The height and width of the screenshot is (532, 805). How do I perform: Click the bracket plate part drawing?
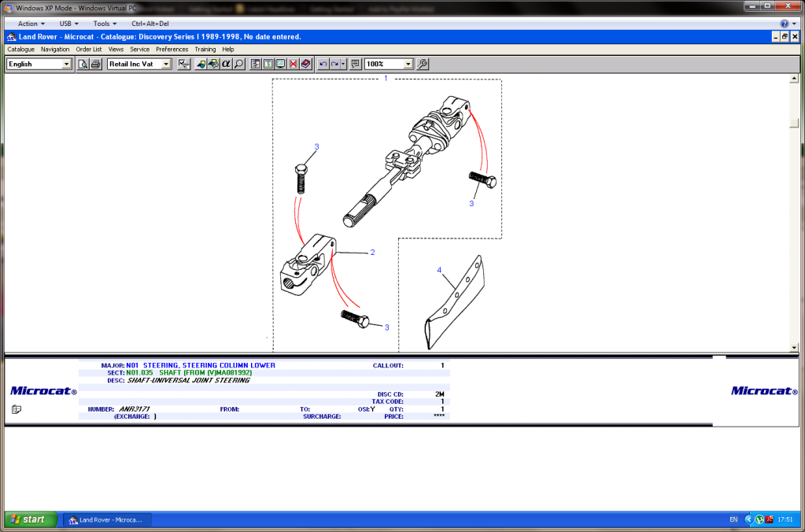pos(455,302)
